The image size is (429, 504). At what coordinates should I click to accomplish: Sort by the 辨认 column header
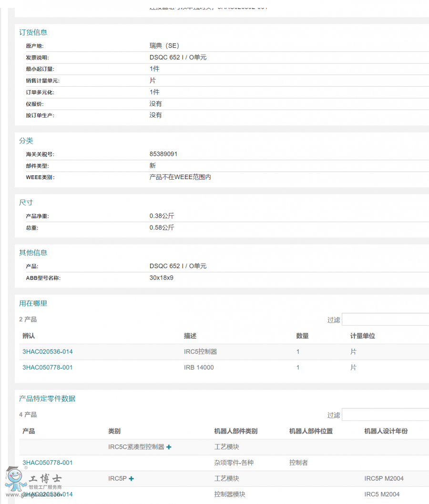[x=27, y=336]
